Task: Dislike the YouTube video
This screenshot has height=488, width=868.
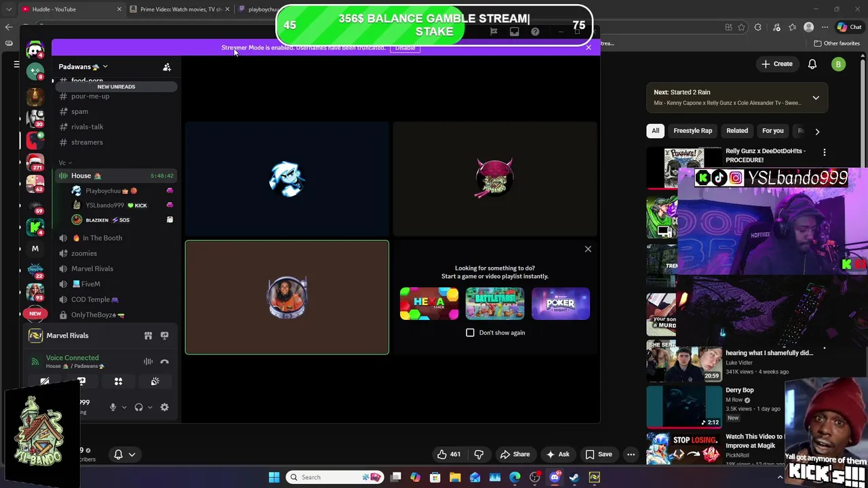Action: [x=479, y=454]
